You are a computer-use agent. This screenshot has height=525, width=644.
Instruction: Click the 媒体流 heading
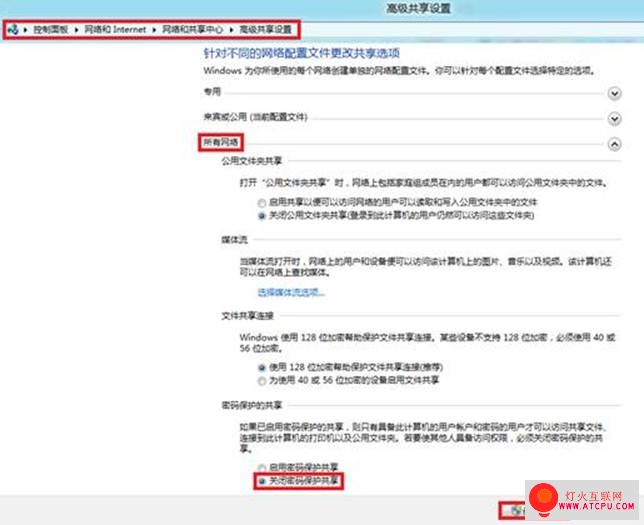[x=235, y=239]
